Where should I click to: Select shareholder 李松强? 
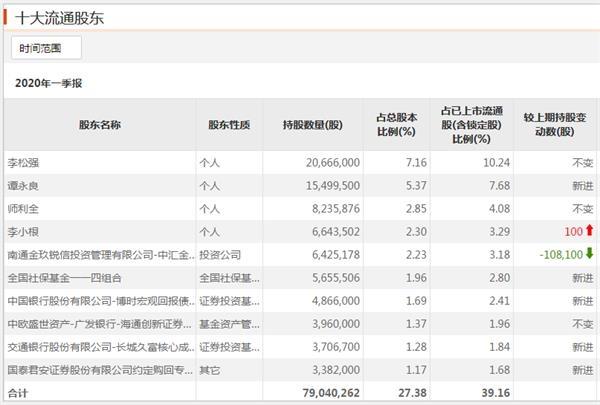click(23, 163)
